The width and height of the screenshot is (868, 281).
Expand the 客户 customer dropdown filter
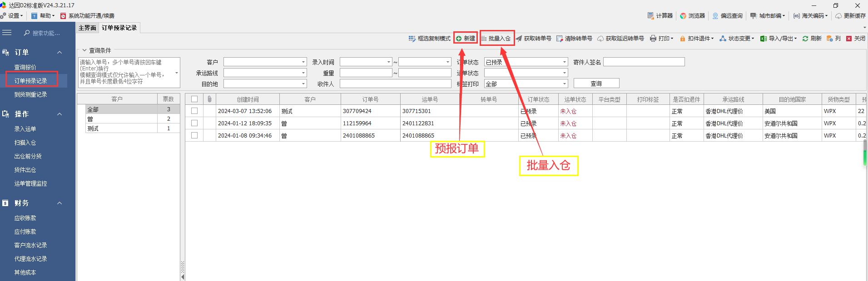coord(303,62)
